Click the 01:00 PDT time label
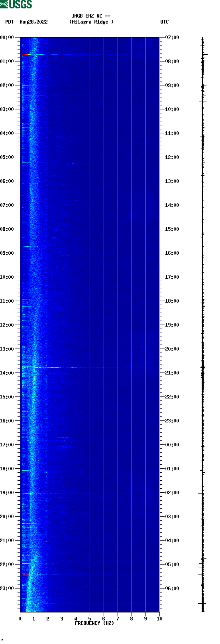This screenshot has width=220, height=644. 7,61
